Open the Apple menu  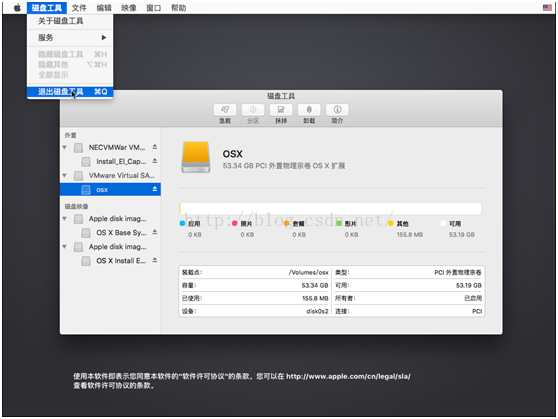17,8
